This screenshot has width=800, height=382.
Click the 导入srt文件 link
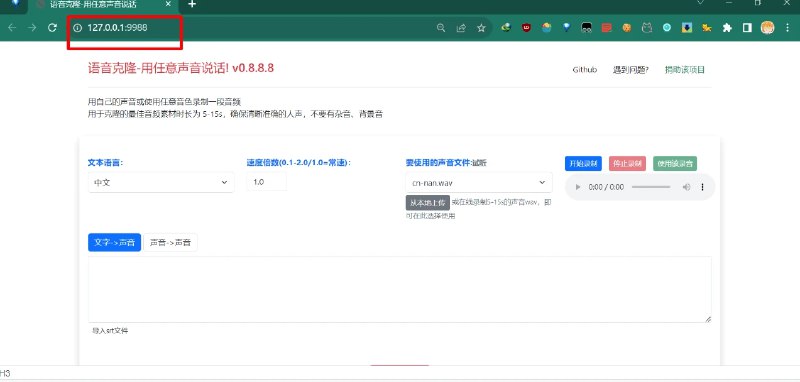coord(110,330)
